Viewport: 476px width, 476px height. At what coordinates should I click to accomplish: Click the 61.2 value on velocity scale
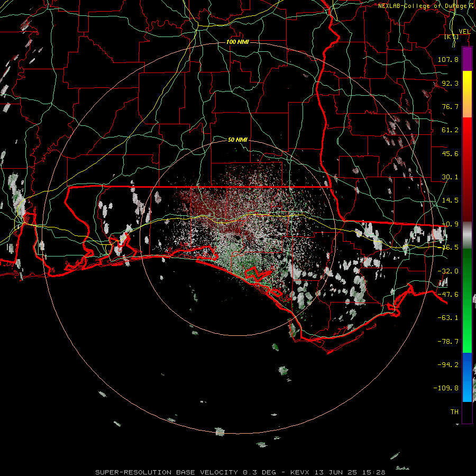pyautogui.click(x=450, y=130)
